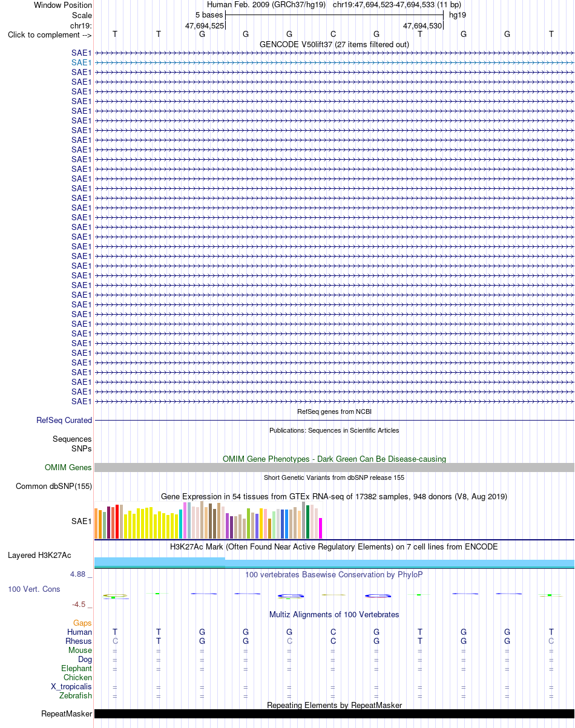Click the X_tropicalis alignment row label
This screenshot has width=575, height=728.
(71, 686)
